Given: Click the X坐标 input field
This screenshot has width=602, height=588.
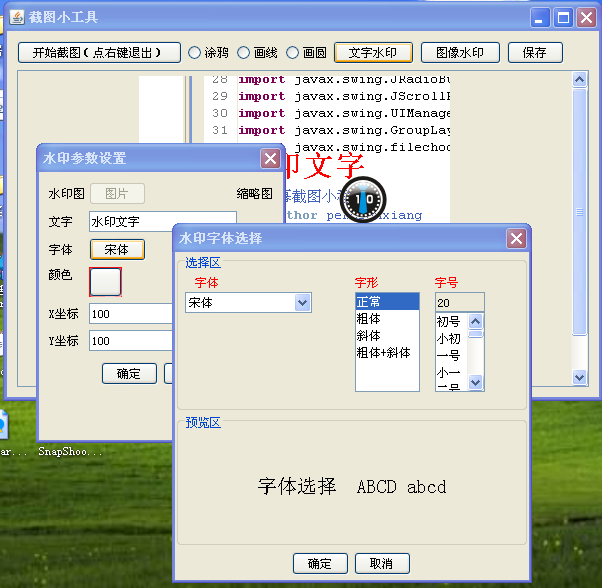Looking at the screenshot, I should tap(131, 314).
